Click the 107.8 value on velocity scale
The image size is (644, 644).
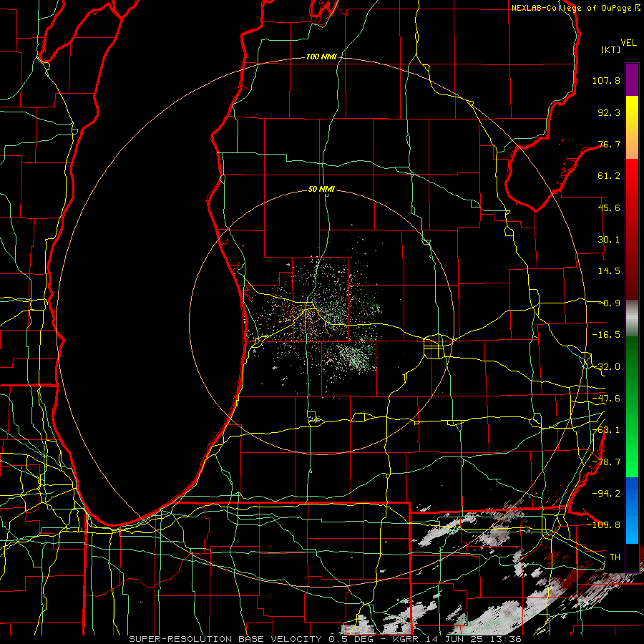point(606,80)
